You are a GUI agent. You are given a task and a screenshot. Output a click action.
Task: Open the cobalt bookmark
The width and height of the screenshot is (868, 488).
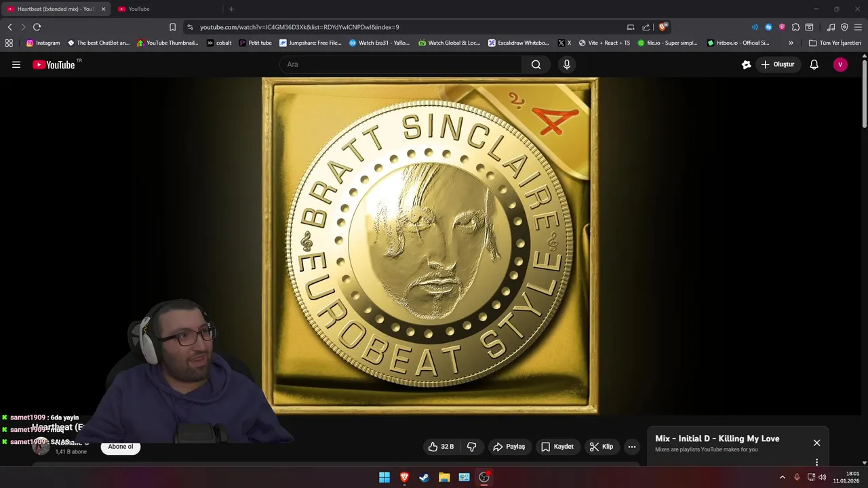[x=219, y=43]
